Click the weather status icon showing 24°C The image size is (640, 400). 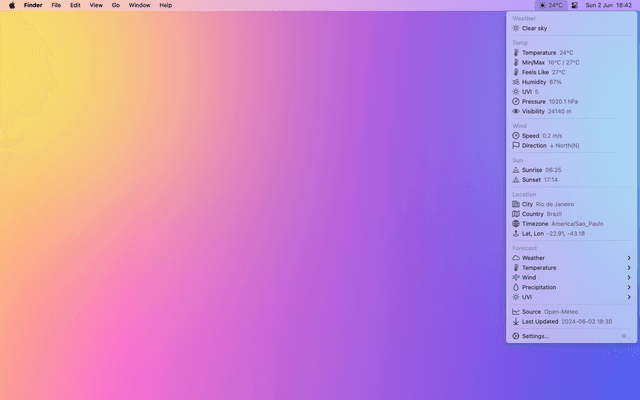[x=551, y=5]
